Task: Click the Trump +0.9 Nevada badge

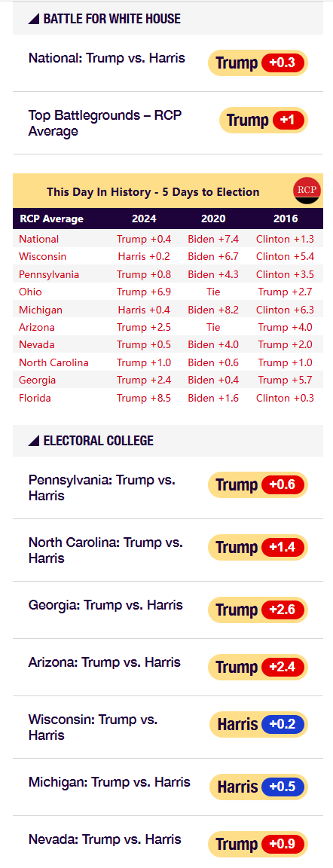Action: pyautogui.click(x=258, y=844)
